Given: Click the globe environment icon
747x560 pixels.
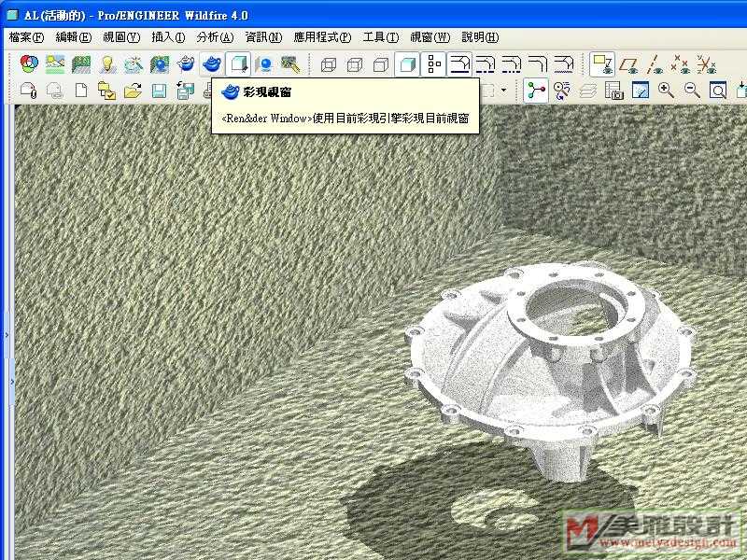Looking at the screenshot, I should coord(160,63).
